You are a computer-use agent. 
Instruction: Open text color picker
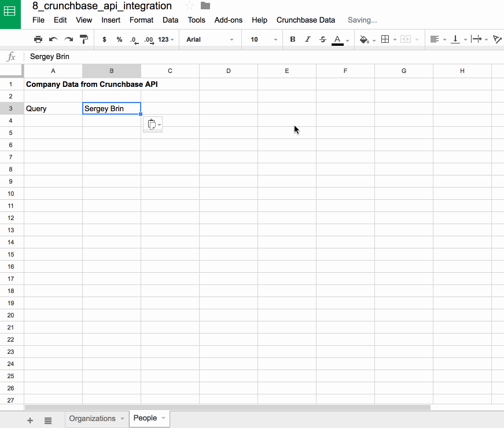pyautogui.click(x=337, y=40)
